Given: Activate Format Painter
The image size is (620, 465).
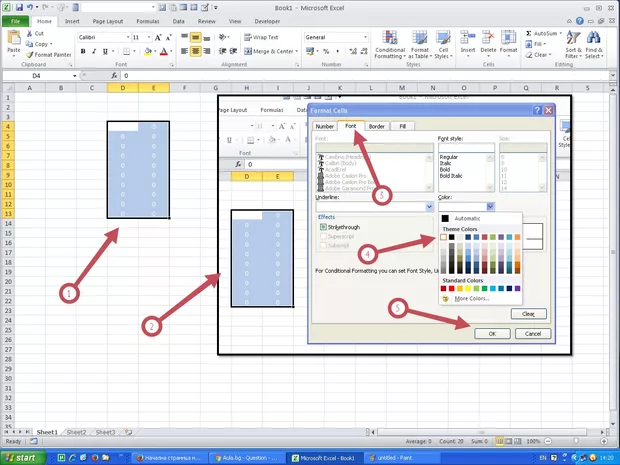Looking at the screenshot, I should tap(49, 55).
